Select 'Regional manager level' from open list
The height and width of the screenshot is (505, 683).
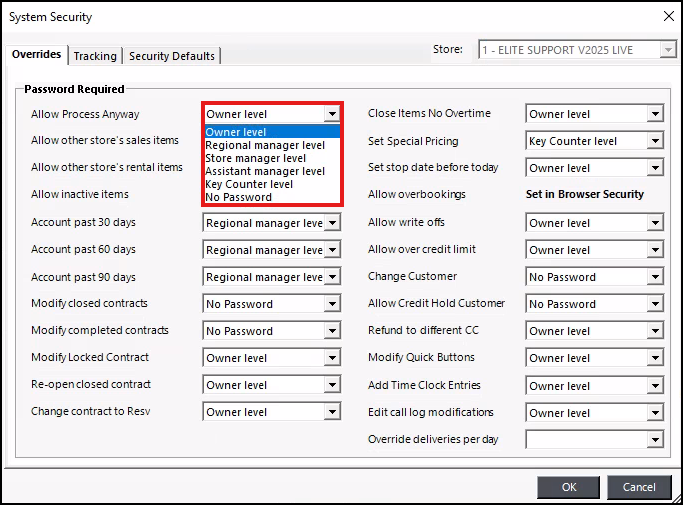(x=265, y=145)
